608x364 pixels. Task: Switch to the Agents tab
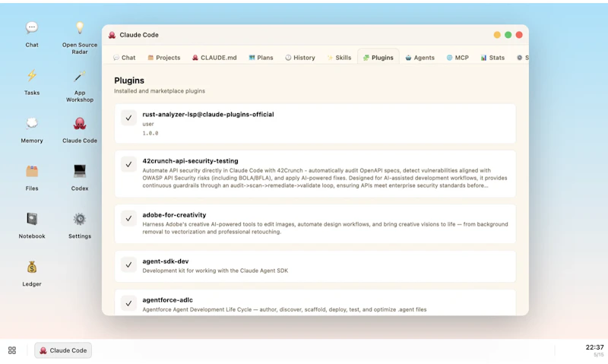[x=420, y=57]
